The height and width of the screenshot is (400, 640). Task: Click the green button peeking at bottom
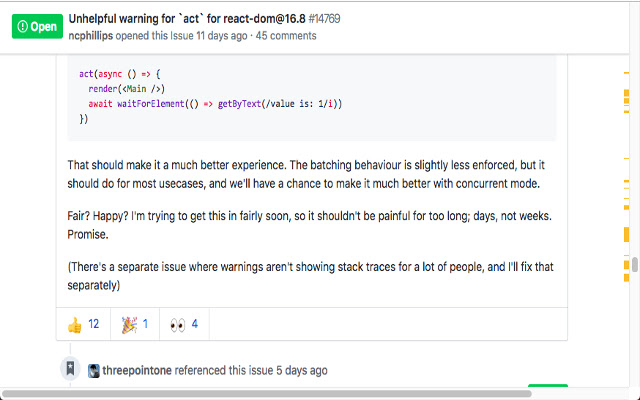pos(547,385)
